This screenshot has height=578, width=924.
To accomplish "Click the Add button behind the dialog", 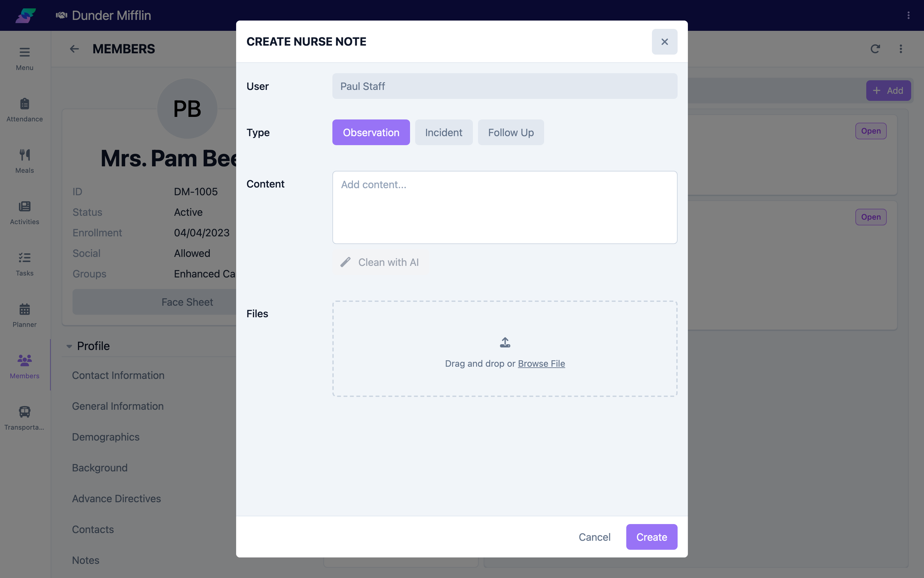I will click(x=888, y=91).
